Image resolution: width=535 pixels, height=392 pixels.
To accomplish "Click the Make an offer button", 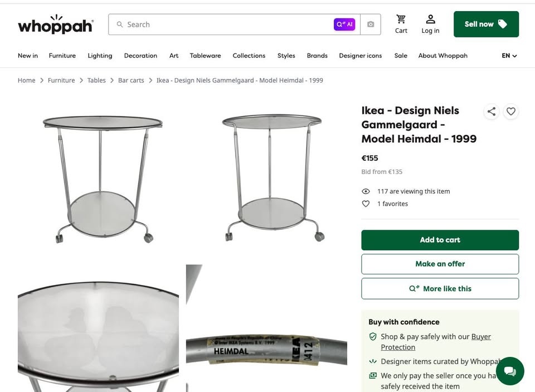I will tap(440, 264).
